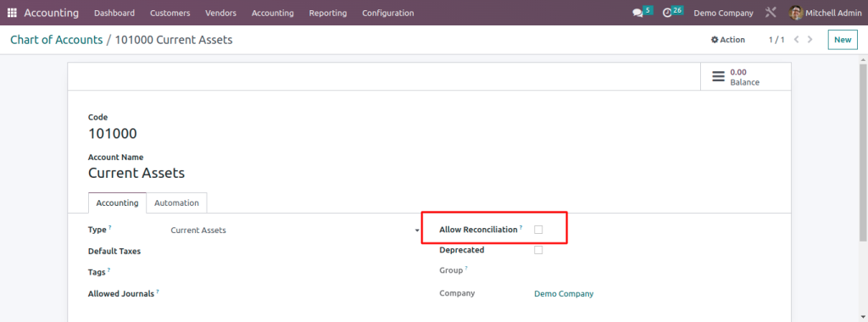Return to Chart of Accounts breadcrumb
Image resolution: width=868 pixels, height=322 pixels.
click(57, 40)
